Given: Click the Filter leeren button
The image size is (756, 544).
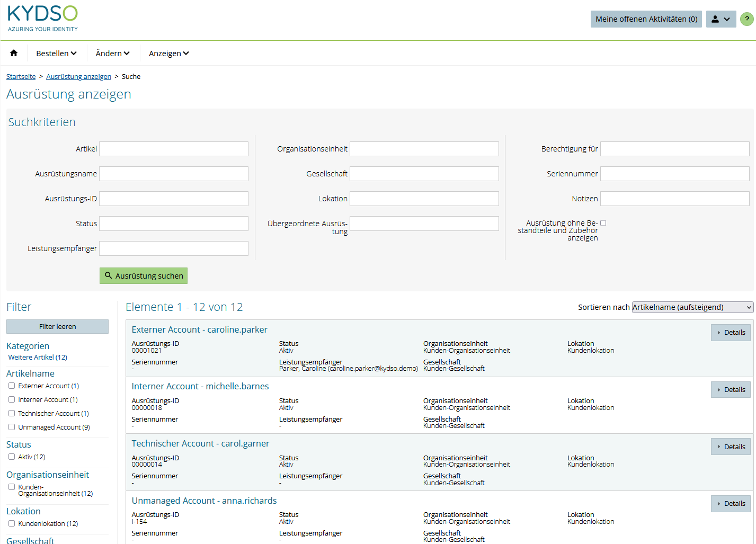Looking at the screenshot, I should point(57,326).
